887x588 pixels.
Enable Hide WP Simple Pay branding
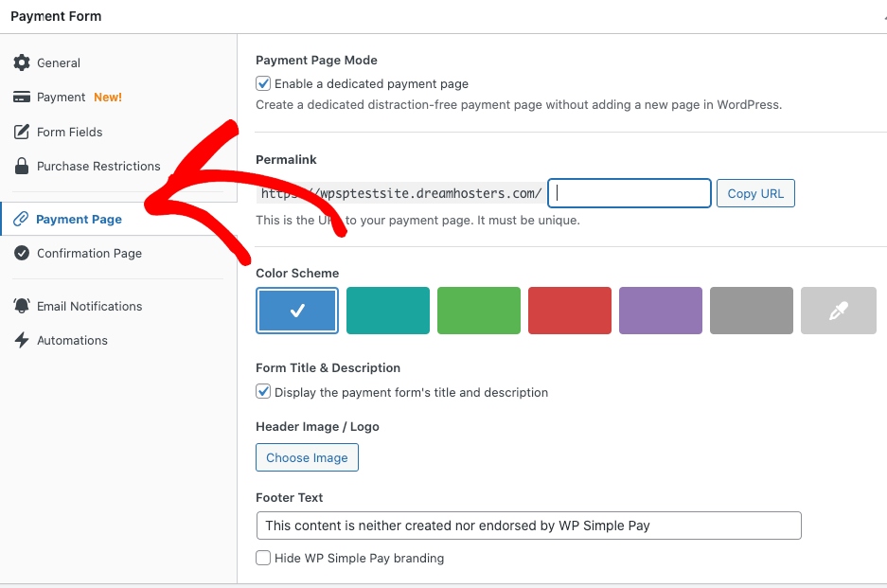[x=264, y=558]
